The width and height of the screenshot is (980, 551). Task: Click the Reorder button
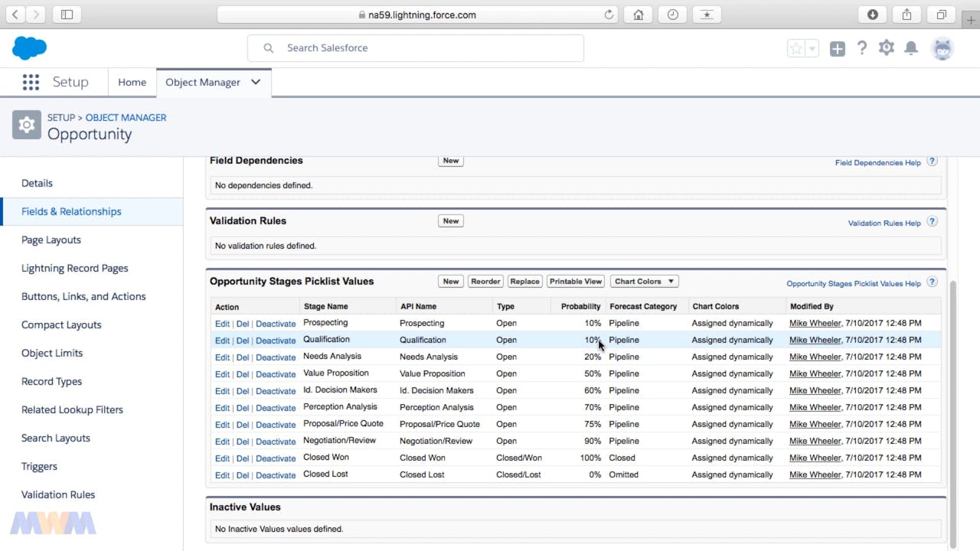click(485, 282)
